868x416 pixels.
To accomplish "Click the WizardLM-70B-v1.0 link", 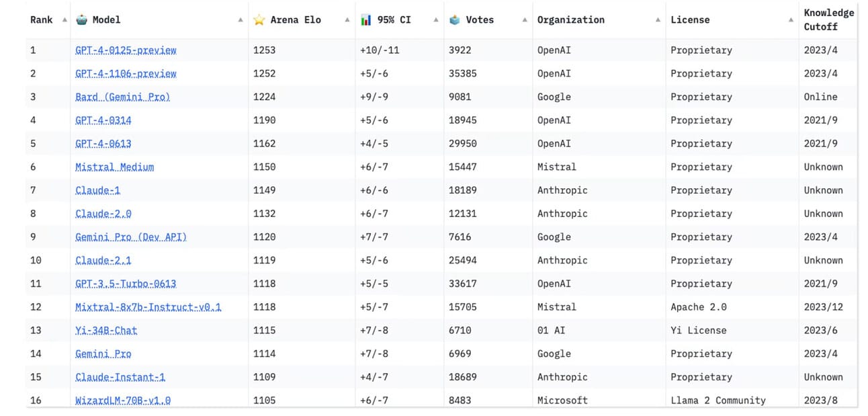I will (x=123, y=401).
